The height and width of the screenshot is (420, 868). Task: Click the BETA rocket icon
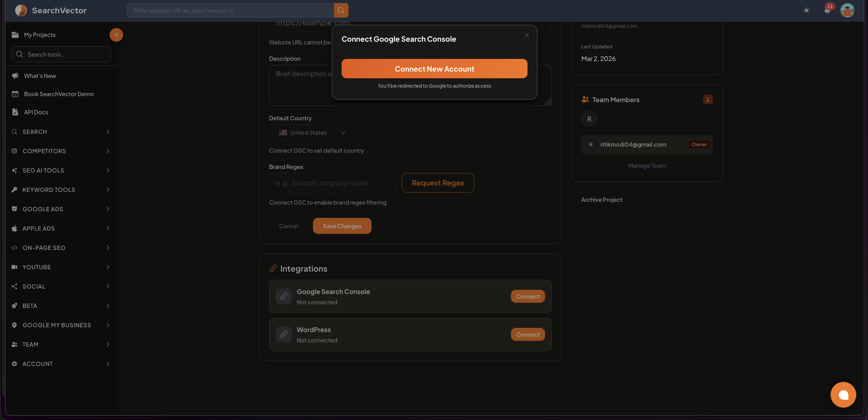coord(14,306)
